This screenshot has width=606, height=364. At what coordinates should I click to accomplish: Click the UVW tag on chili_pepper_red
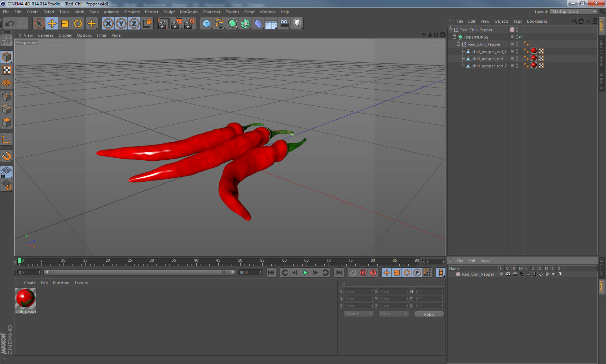[541, 58]
